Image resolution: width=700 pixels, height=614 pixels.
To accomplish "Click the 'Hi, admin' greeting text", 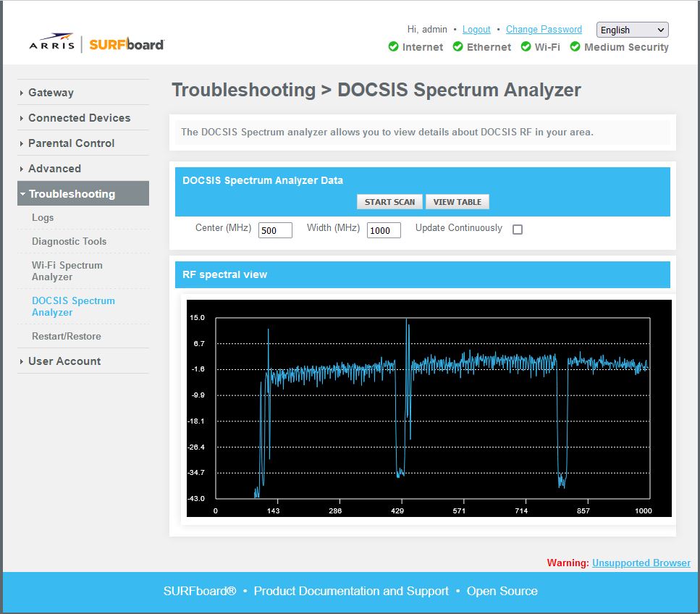I will (x=427, y=30).
